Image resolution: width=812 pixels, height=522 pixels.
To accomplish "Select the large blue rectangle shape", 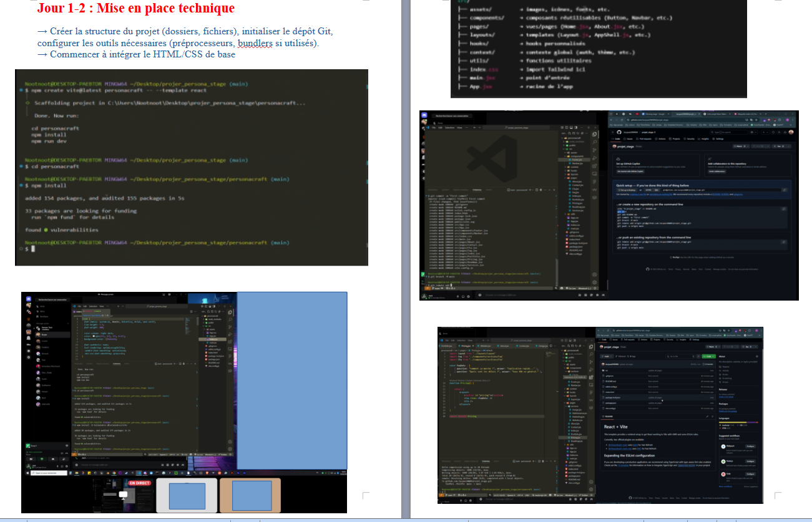I will click(x=291, y=380).
